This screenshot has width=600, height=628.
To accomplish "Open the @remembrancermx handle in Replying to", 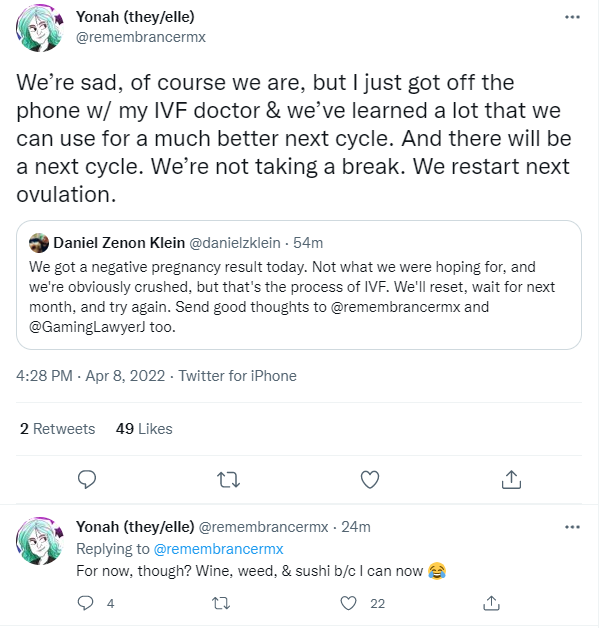I will tap(218, 548).
